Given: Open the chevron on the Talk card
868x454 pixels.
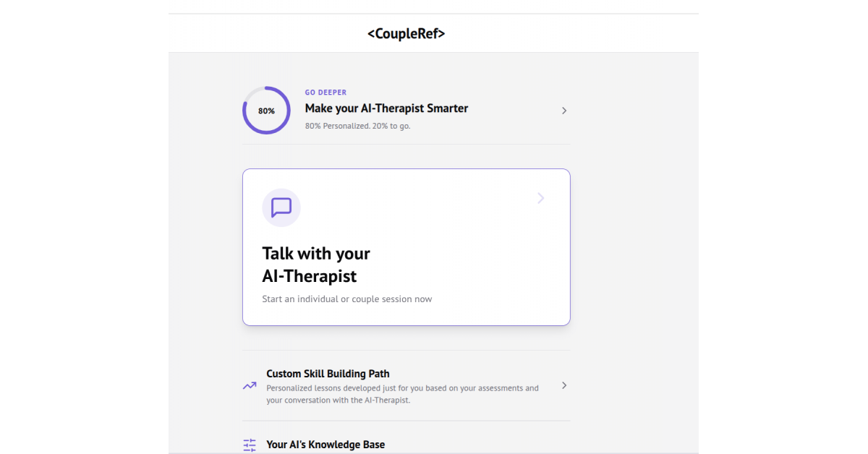Looking at the screenshot, I should pos(540,198).
